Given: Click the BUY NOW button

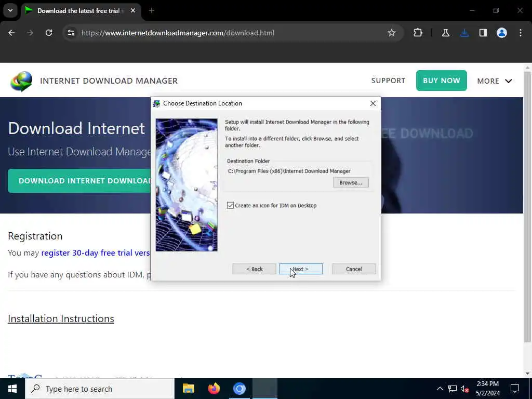Looking at the screenshot, I should click(x=442, y=81).
